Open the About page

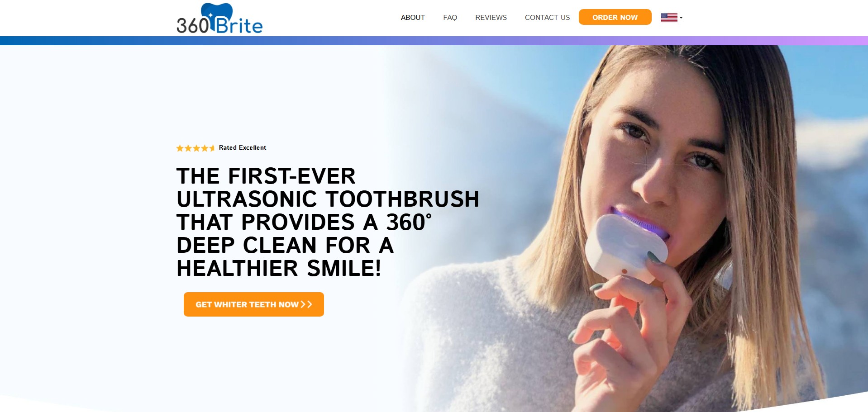click(x=413, y=18)
